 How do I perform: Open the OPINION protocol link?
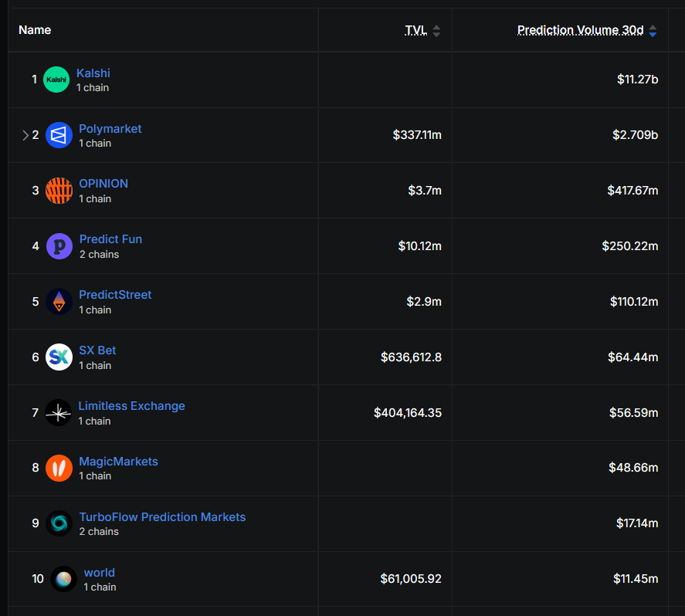[103, 184]
